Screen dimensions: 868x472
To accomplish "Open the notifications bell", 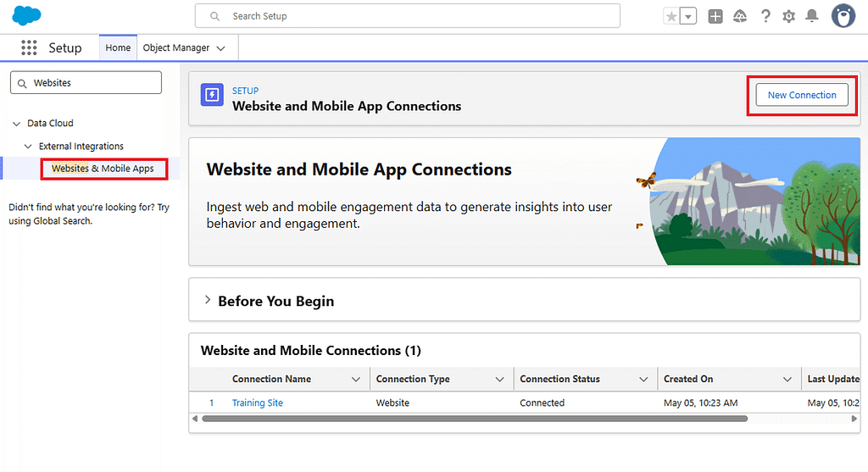I will pos(811,16).
